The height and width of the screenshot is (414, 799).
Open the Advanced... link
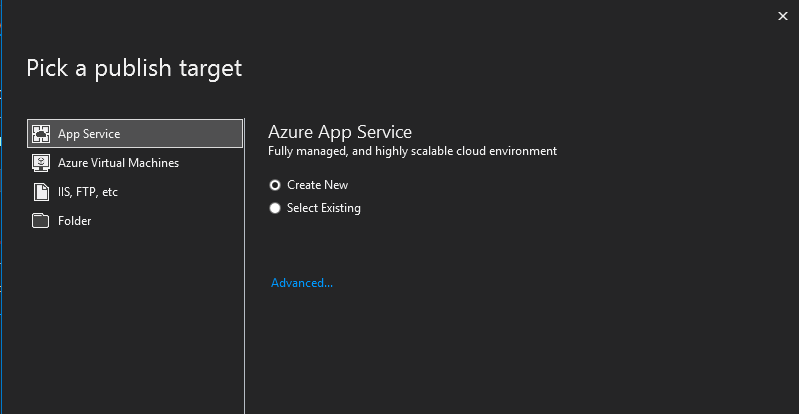pos(302,282)
